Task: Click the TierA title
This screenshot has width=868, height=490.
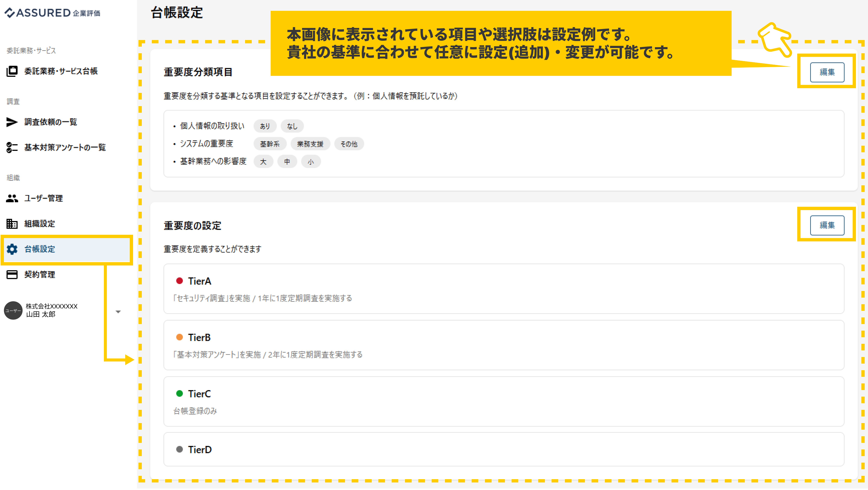Action: click(x=199, y=282)
